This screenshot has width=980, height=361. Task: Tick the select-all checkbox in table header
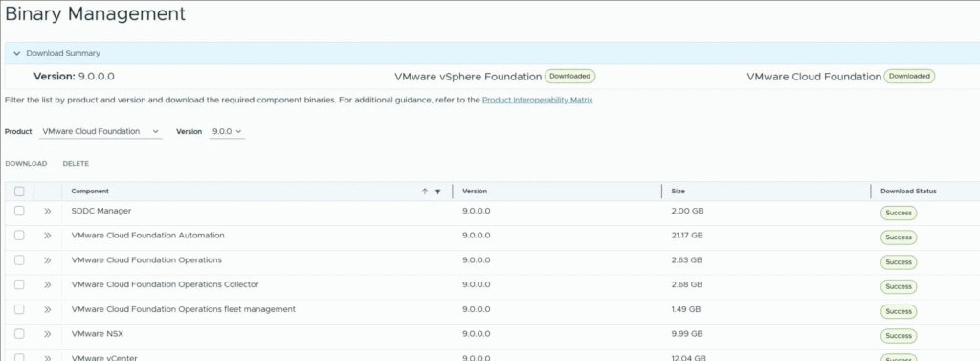[19, 192]
